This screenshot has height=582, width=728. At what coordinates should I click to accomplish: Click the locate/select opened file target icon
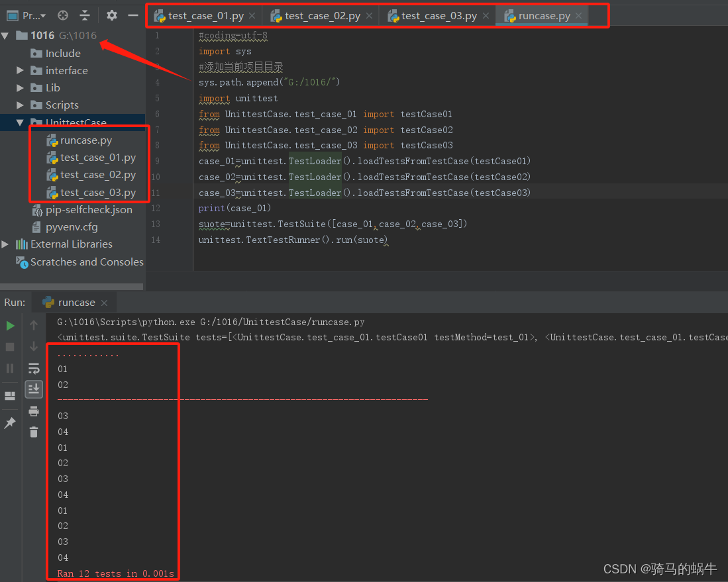click(63, 16)
